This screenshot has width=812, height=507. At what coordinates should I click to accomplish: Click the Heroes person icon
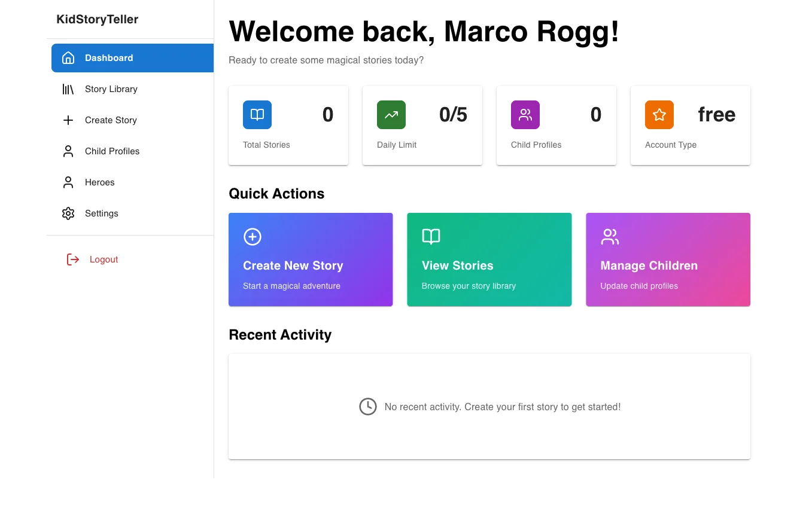coord(68,182)
